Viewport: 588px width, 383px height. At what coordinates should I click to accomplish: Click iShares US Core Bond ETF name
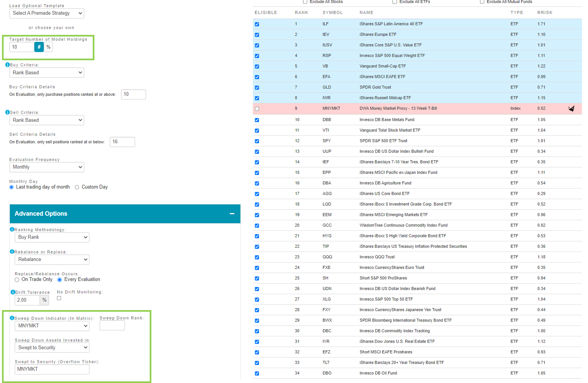[x=385, y=194]
